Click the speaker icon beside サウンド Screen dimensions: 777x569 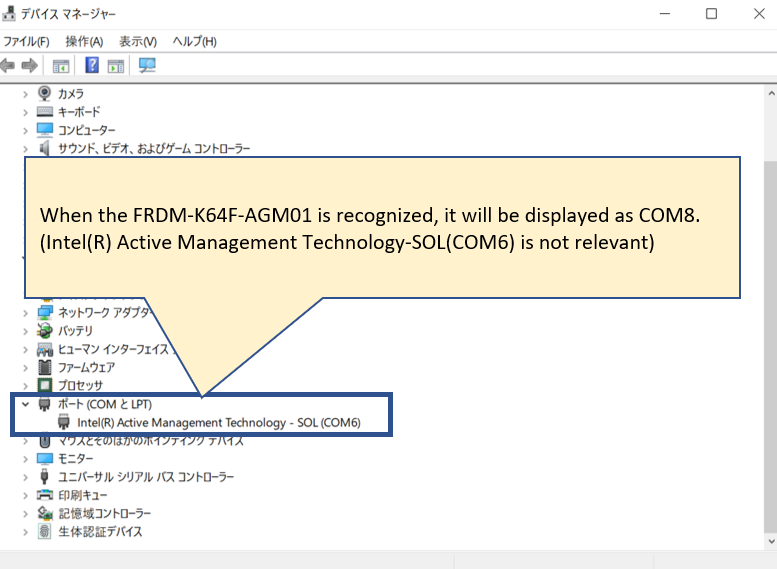pos(45,148)
